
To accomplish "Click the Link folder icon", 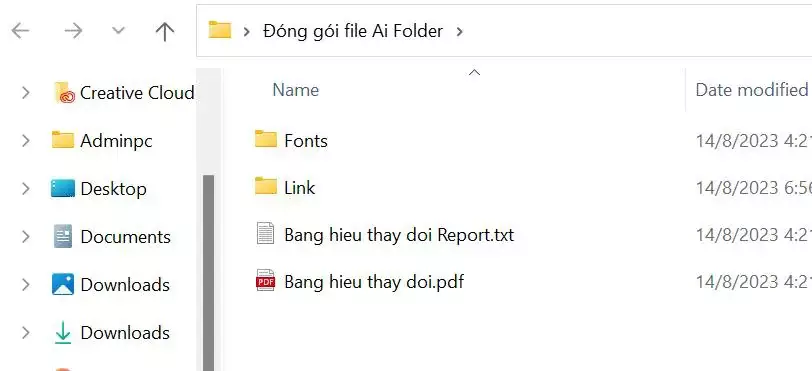I will point(266,186).
